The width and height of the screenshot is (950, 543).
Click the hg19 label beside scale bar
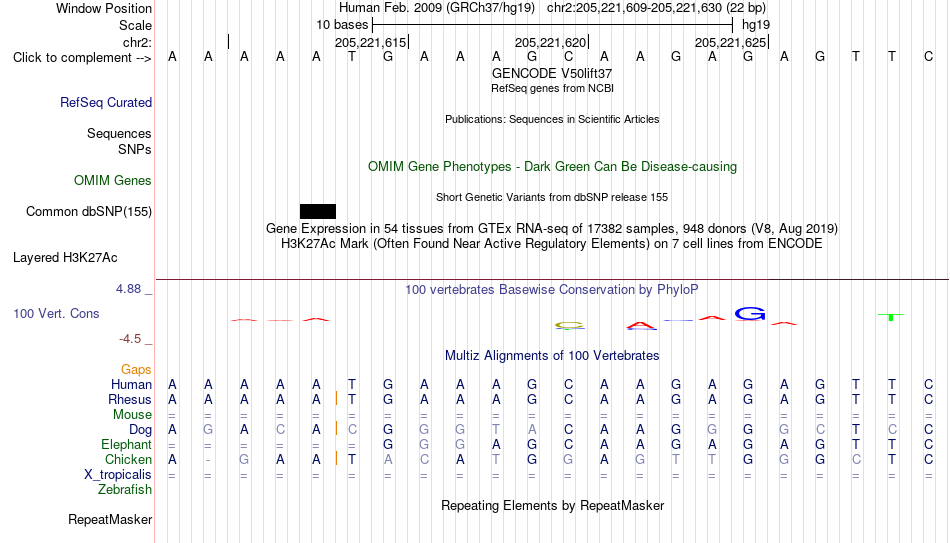click(x=756, y=25)
